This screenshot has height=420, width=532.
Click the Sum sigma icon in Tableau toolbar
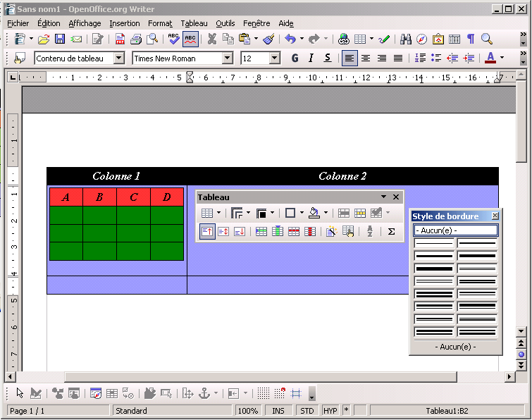click(x=391, y=232)
